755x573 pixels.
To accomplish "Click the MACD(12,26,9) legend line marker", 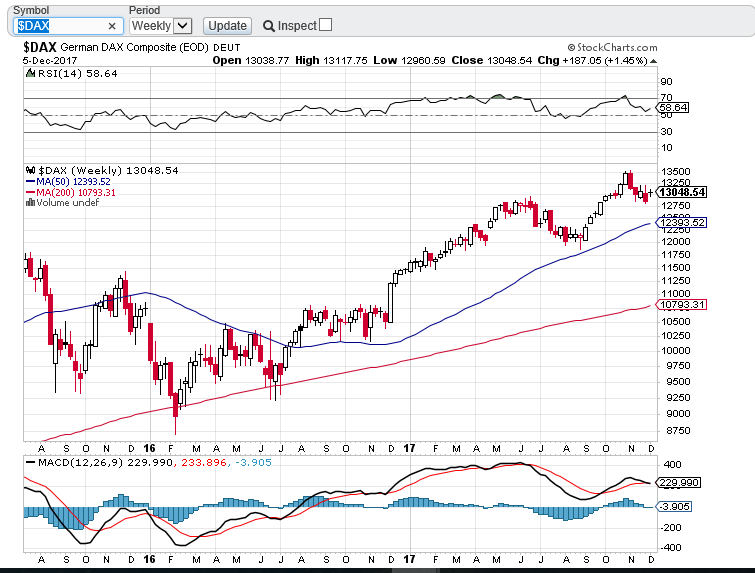I will [x=30, y=462].
